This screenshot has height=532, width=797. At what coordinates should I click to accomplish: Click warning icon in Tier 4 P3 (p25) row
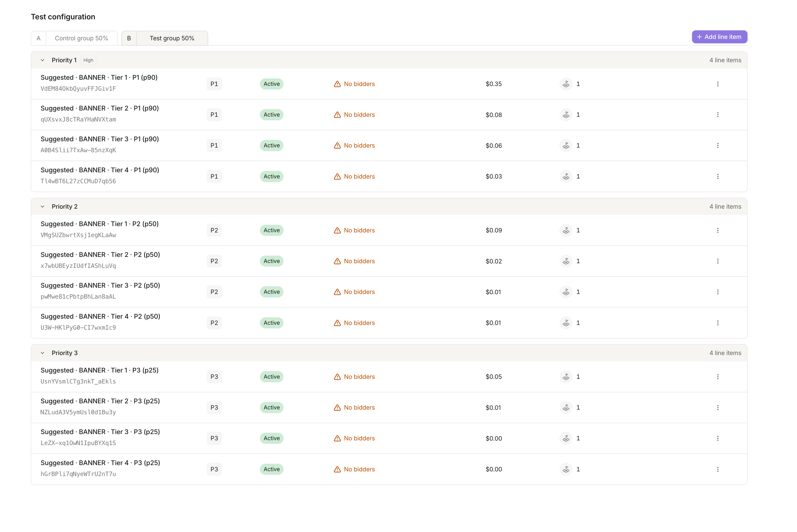pyautogui.click(x=337, y=469)
